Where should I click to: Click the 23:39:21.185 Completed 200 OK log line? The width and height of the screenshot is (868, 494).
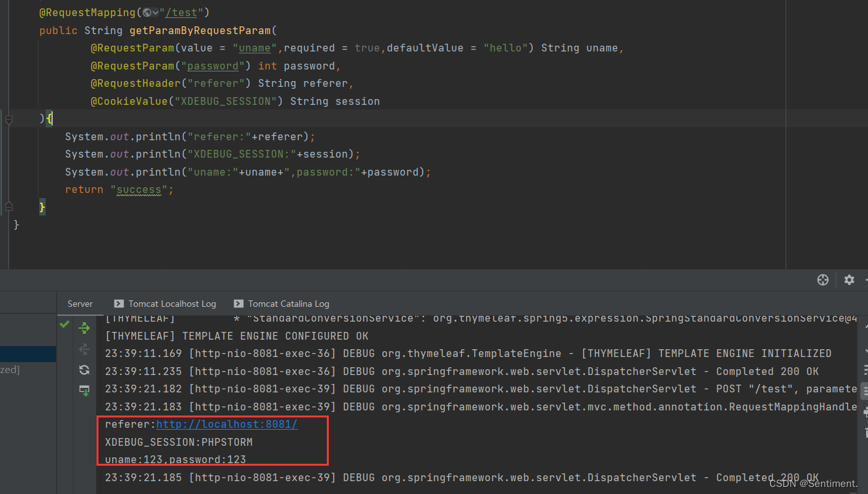point(462,478)
